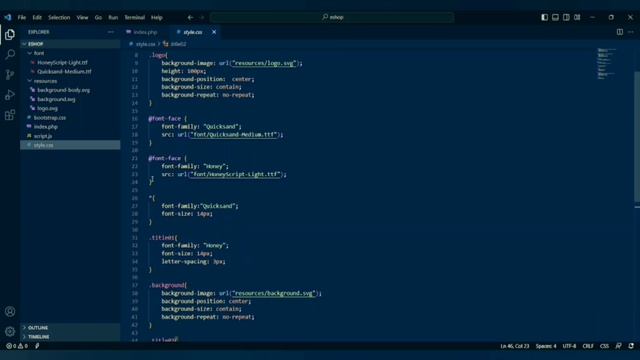Change language mode via CSS
Screen dimensions: 640x360
pyautogui.click(x=604, y=346)
